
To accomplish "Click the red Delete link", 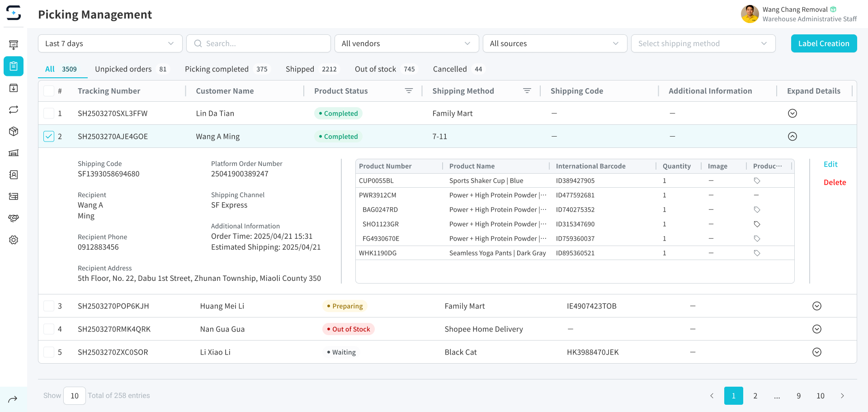I will pos(835,182).
